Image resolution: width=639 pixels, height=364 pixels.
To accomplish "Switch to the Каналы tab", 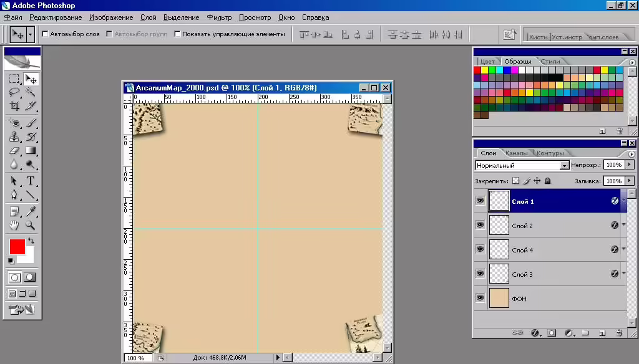I will point(516,153).
